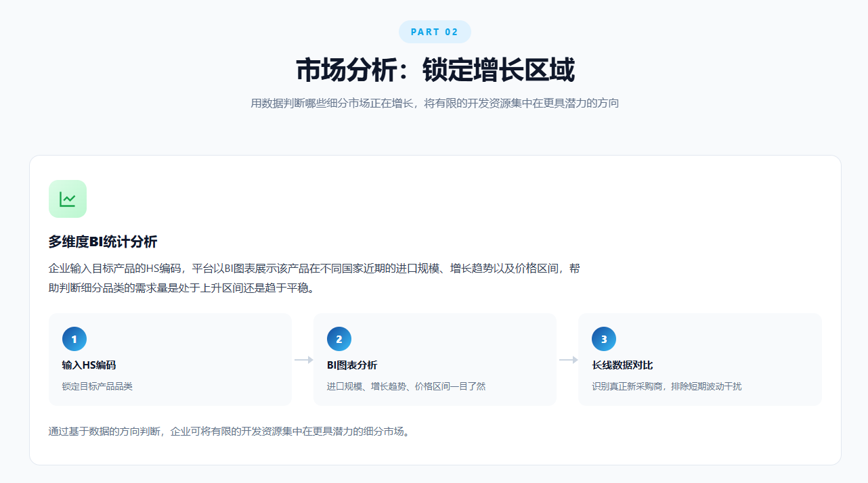Click the subtitle starting with 用数据判断哪些细分市场
This screenshot has width=868, height=483.
(435, 103)
